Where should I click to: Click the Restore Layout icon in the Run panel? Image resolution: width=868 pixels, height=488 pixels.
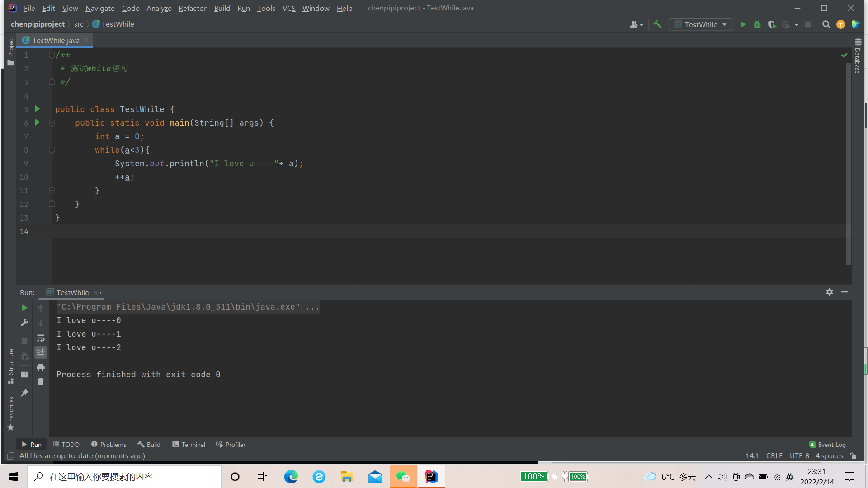[24, 375]
